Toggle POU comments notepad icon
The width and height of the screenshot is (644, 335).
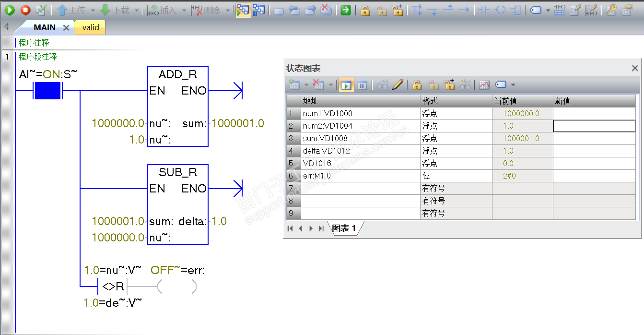coord(575,10)
